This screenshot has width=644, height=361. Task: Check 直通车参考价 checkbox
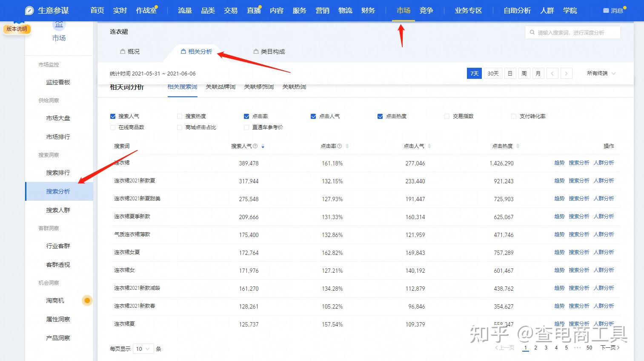coord(246,127)
